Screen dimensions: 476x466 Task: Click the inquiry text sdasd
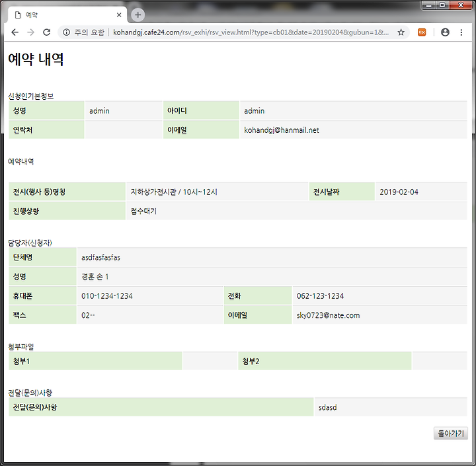[327, 407]
